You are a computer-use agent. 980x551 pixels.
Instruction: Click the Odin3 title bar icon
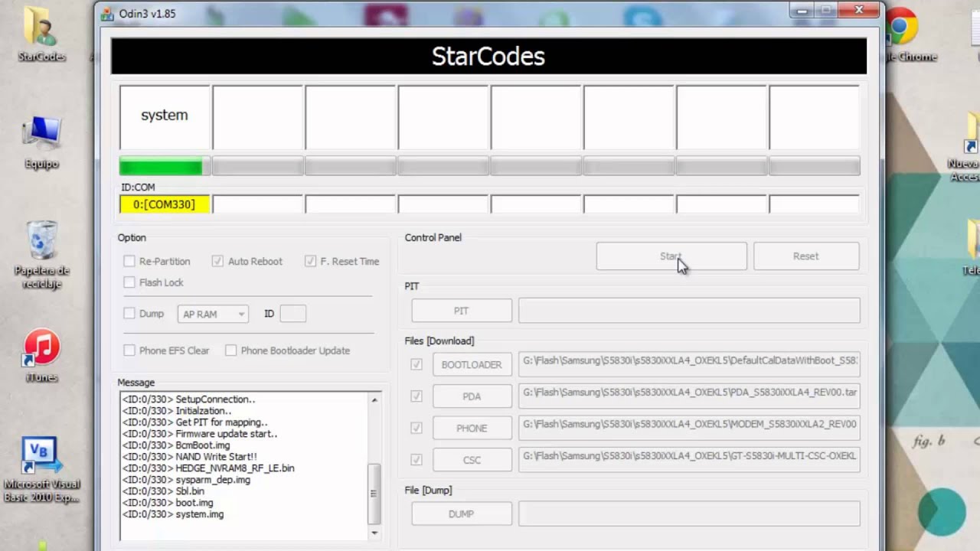(107, 13)
